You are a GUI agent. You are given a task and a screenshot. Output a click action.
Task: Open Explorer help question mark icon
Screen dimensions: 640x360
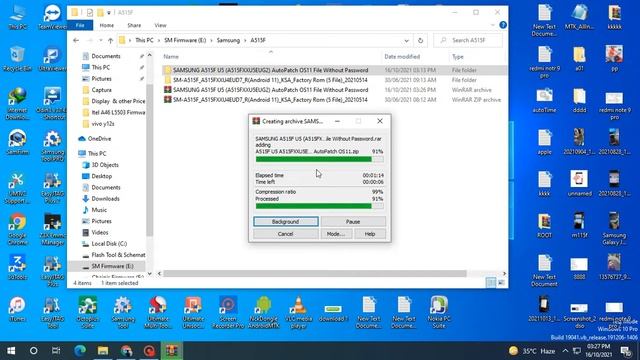[503, 25]
